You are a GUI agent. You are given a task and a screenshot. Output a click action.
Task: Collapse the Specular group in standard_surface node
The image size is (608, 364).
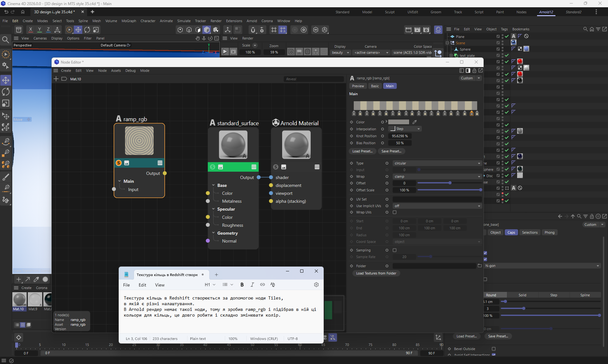point(214,209)
